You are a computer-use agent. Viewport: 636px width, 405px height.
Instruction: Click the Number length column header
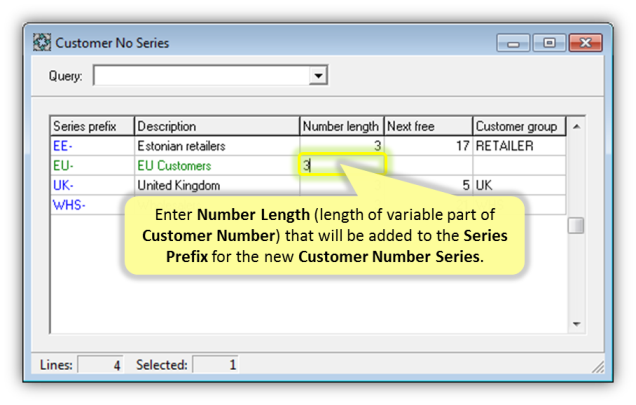[342, 126]
